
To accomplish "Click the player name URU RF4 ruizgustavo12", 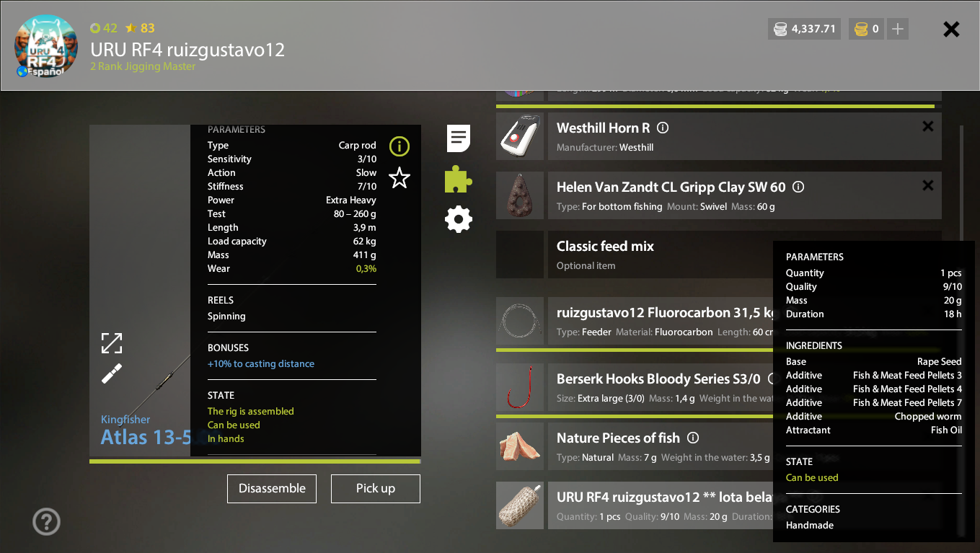I will click(x=187, y=50).
